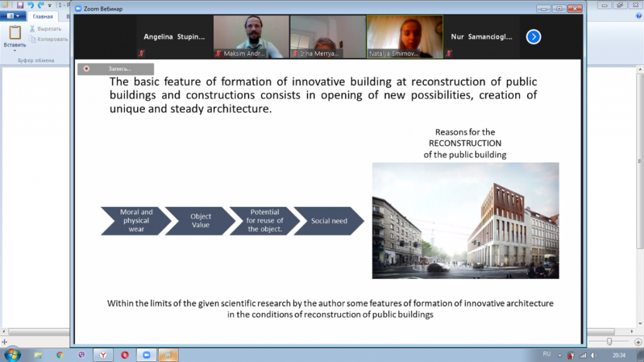
Task: Select Natalya Smirnova's video thumbnail
Action: [404, 36]
